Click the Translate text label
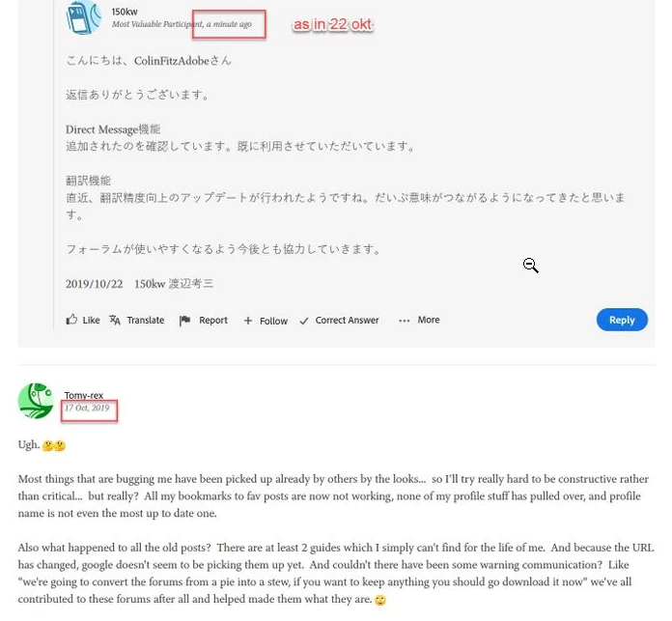The width and height of the screenshot is (672, 621). 146,320
